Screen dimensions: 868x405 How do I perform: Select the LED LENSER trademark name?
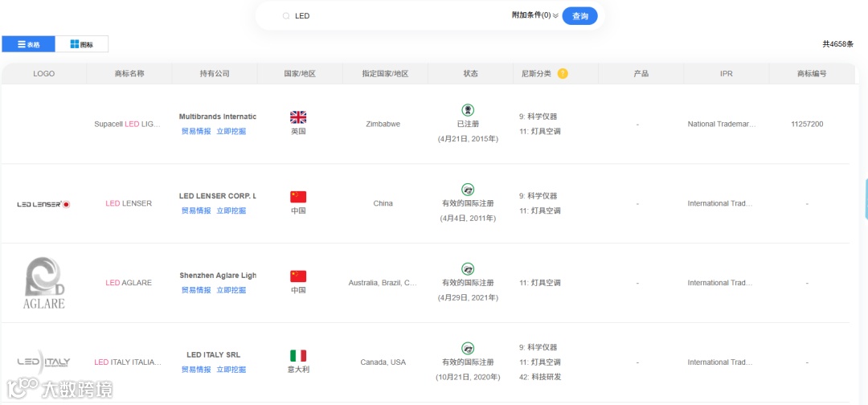129,203
